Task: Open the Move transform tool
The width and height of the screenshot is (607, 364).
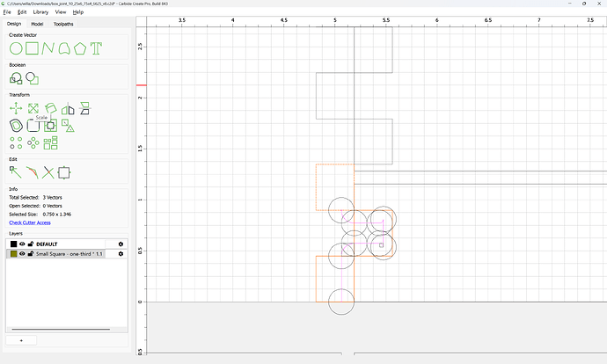Action: 16,108
